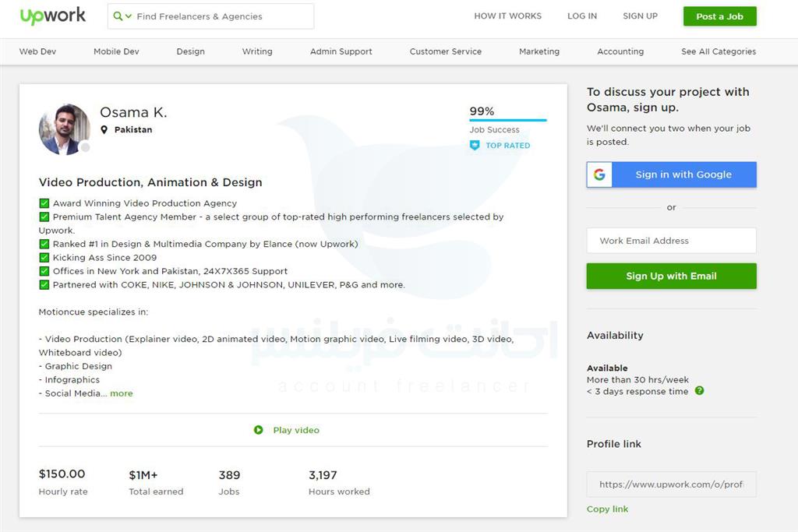Open the Accounting category
The width and height of the screenshot is (798, 532).
(620, 51)
